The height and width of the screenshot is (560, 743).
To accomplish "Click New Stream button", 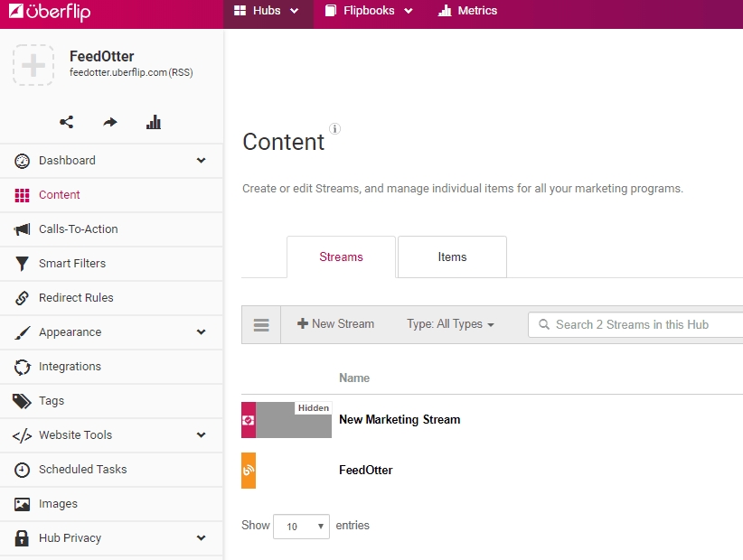I will coord(335,323).
